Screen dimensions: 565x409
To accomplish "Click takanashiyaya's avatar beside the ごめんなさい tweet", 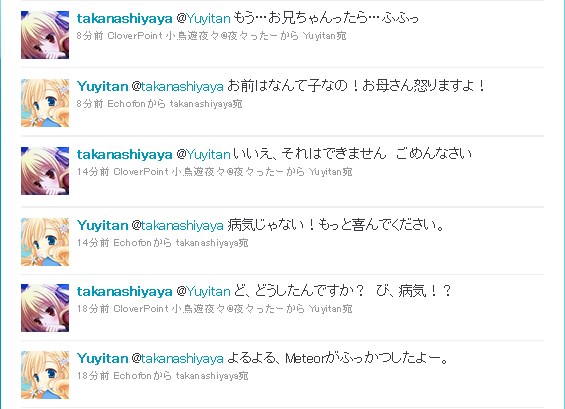I will (45, 171).
